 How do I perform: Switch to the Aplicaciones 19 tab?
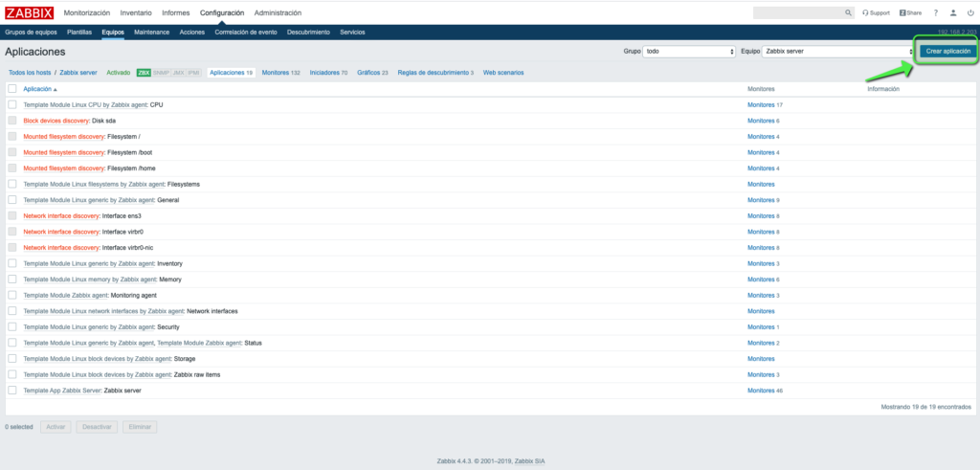point(232,73)
